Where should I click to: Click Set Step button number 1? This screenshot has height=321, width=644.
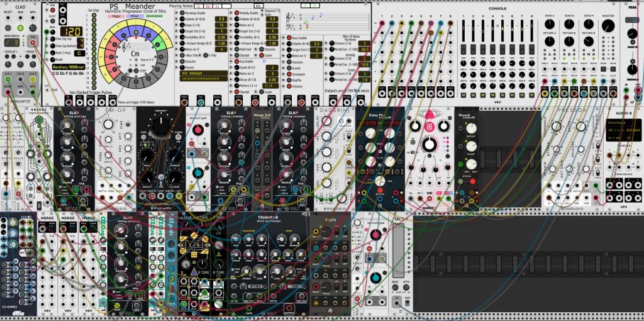[94, 15]
